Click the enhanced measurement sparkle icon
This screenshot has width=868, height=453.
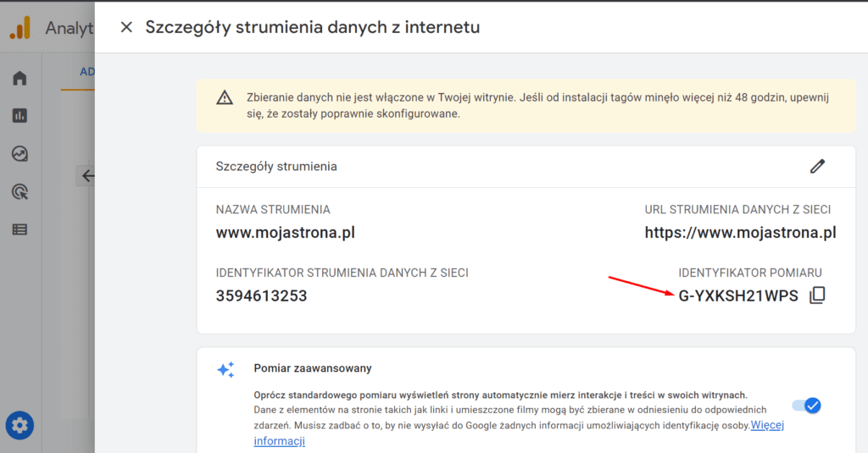[225, 369]
